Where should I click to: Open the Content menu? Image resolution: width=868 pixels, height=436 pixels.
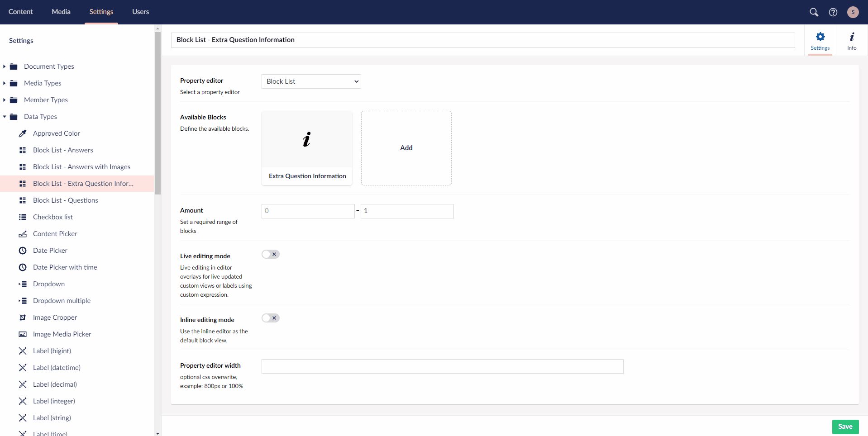click(x=21, y=12)
